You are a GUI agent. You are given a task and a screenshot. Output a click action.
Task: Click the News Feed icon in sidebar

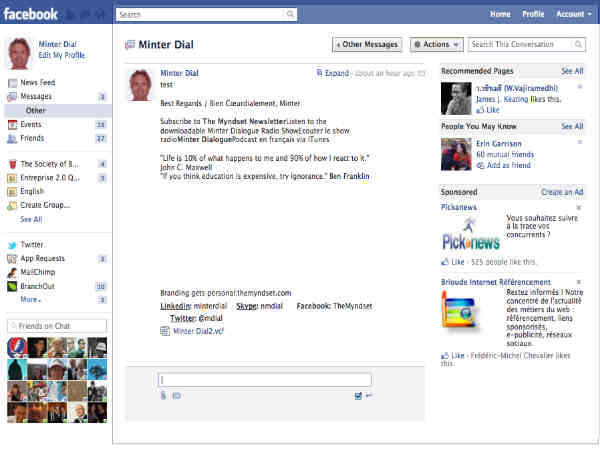(x=13, y=83)
